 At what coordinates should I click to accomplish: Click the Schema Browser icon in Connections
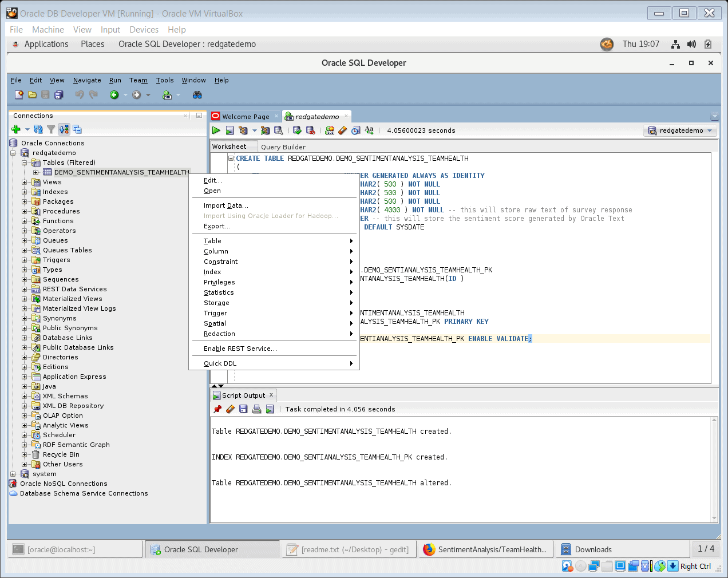(x=64, y=129)
